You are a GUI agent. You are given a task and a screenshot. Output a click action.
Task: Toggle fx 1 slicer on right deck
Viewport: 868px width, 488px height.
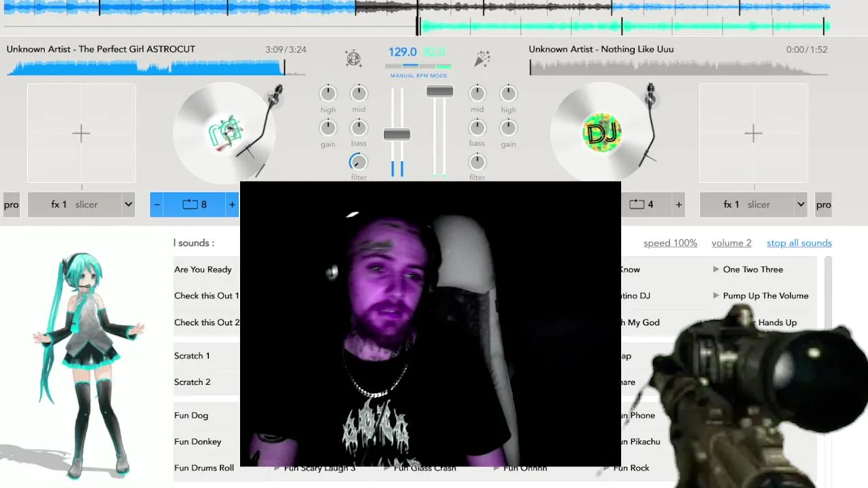pyautogui.click(x=747, y=204)
